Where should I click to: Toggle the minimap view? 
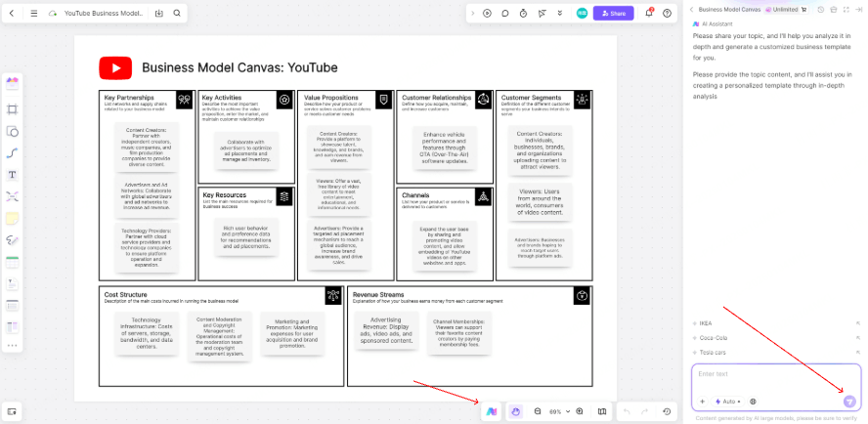602,411
